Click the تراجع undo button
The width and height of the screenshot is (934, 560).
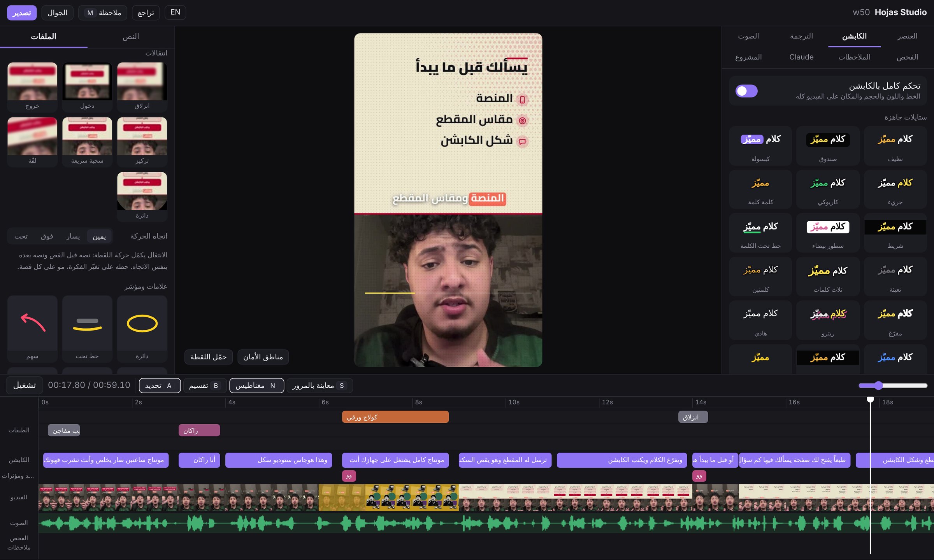(x=146, y=13)
